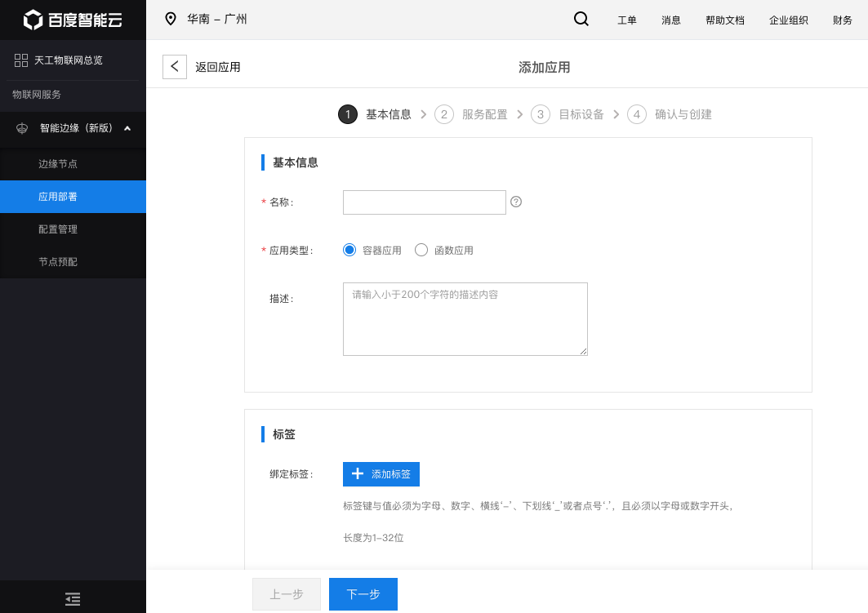The width and height of the screenshot is (868, 613).
Task: Click the 下一步 button
Action: click(363, 594)
